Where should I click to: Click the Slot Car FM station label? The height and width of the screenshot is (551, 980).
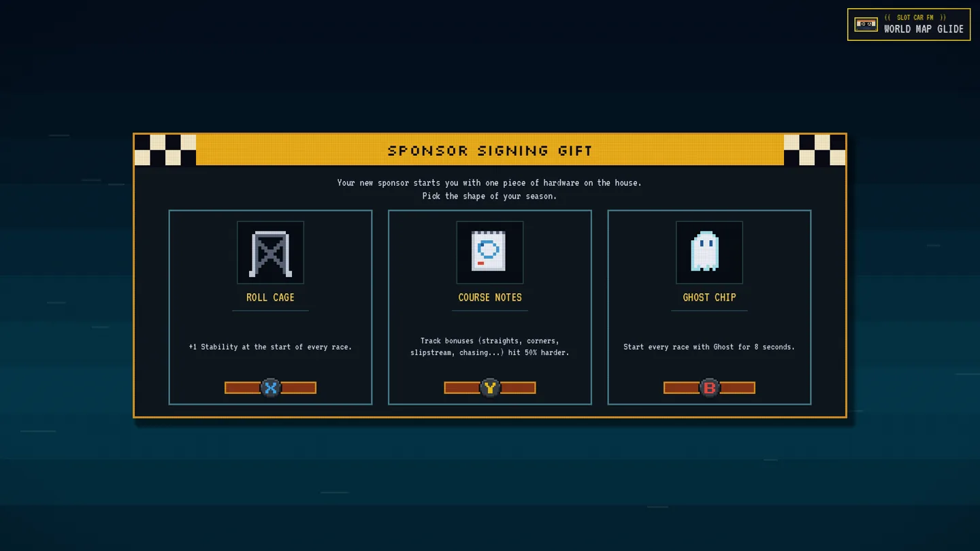[x=915, y=18]
